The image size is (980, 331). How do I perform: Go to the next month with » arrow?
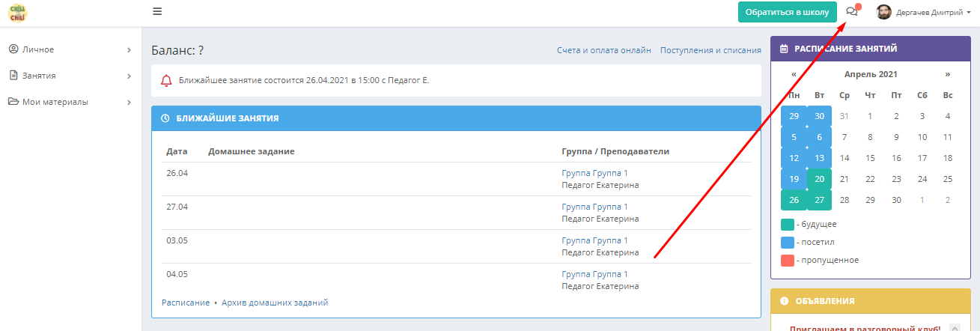[x=947, y=74]
